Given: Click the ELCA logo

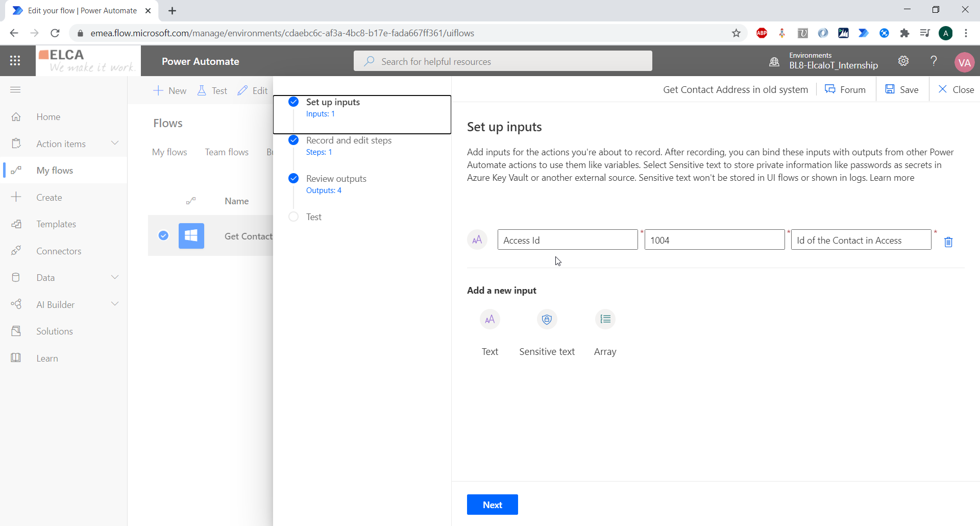Looking at the screenshot, I should point(88,61).
